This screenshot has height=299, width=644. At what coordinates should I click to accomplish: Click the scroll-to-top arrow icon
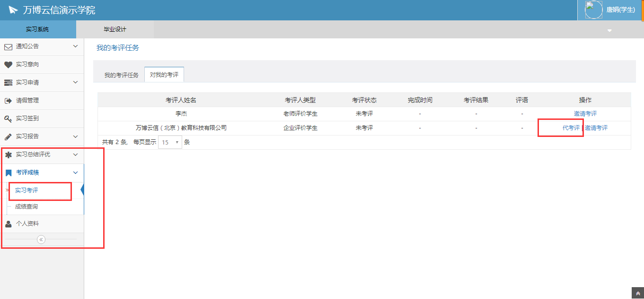tap(637, 293)
